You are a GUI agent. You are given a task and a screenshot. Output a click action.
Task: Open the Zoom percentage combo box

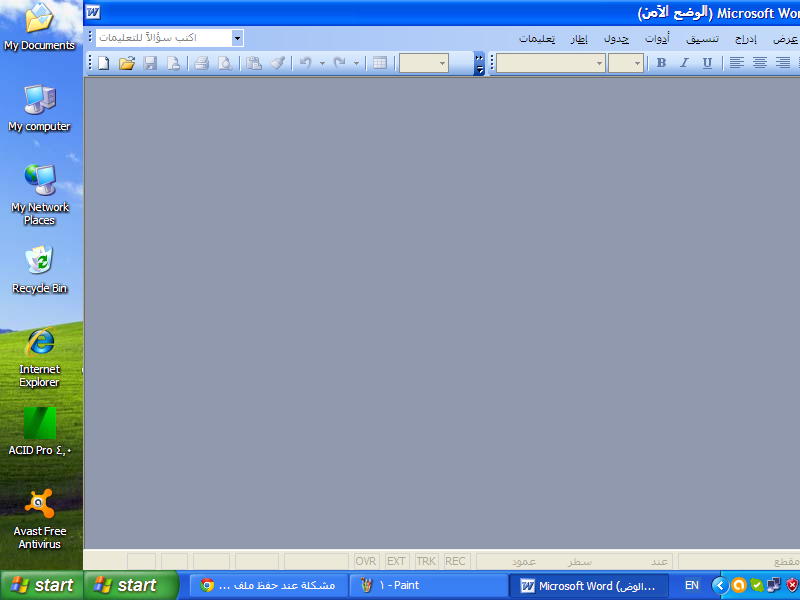(423, 63)
